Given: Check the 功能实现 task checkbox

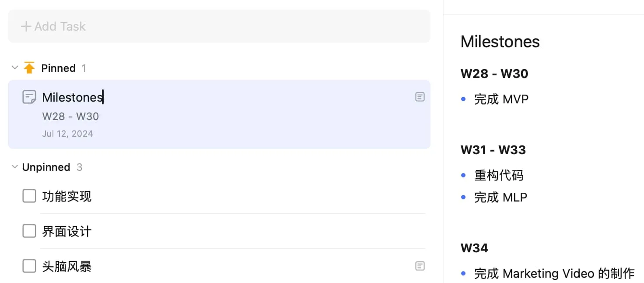Looking at the screenshot, I should click(x=29, y=196).
